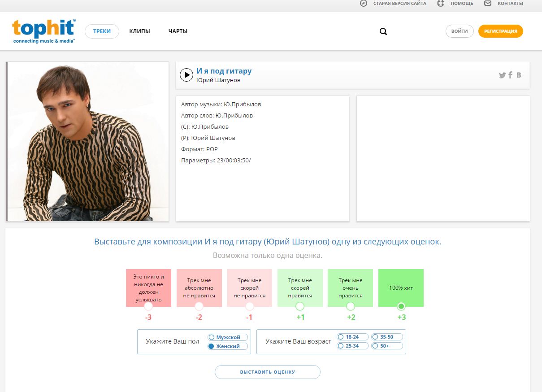Screen dimensions: 542x392
Task: Rate the track +2 radio button
Action: coord(351,306)
